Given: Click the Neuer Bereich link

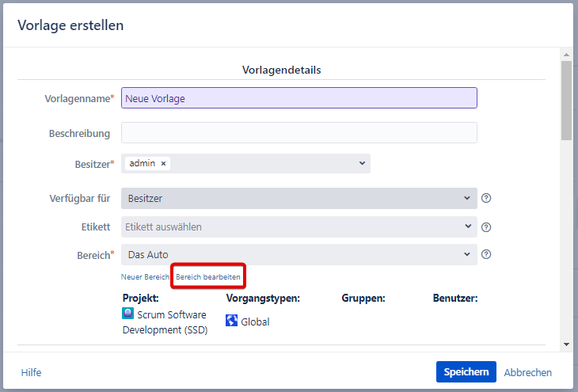Looking at the screenshot, I should (x=145, y=277).
